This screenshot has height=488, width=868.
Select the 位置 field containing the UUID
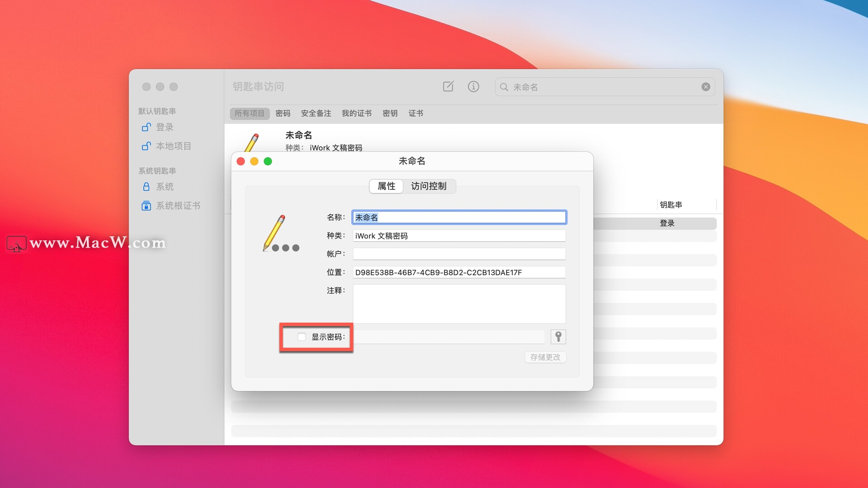(x=458, y=272)
